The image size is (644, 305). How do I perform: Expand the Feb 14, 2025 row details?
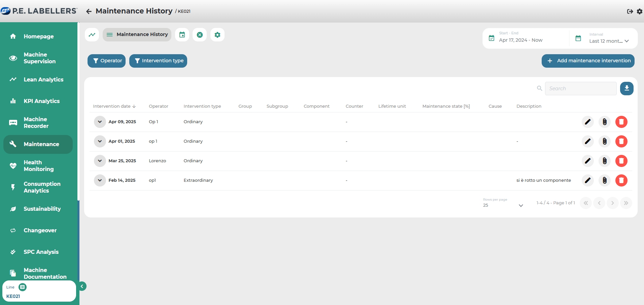[100, 180]
